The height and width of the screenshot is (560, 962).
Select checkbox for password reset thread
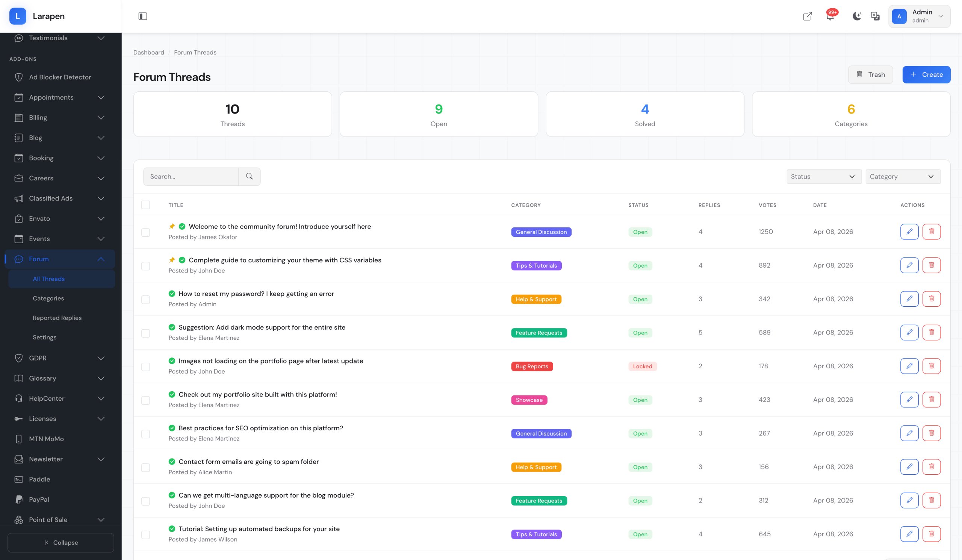(145, 300)
